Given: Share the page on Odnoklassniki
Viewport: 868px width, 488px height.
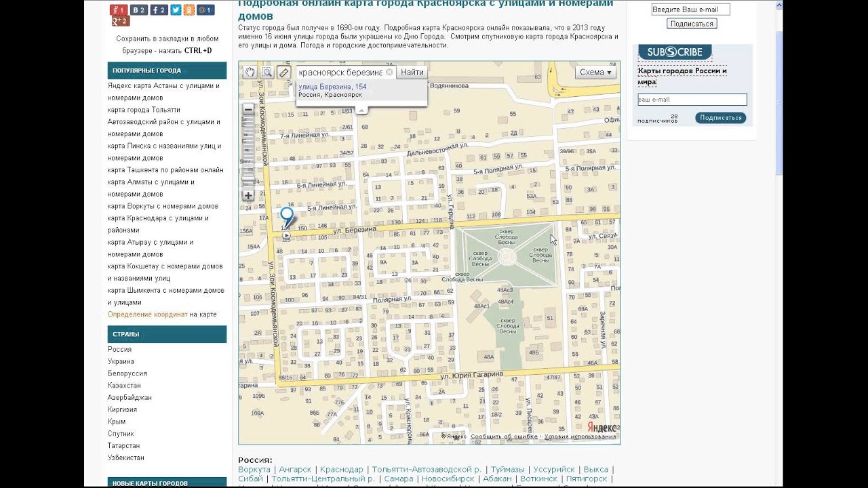Looking at the screenshot, I should pos(189,9).
